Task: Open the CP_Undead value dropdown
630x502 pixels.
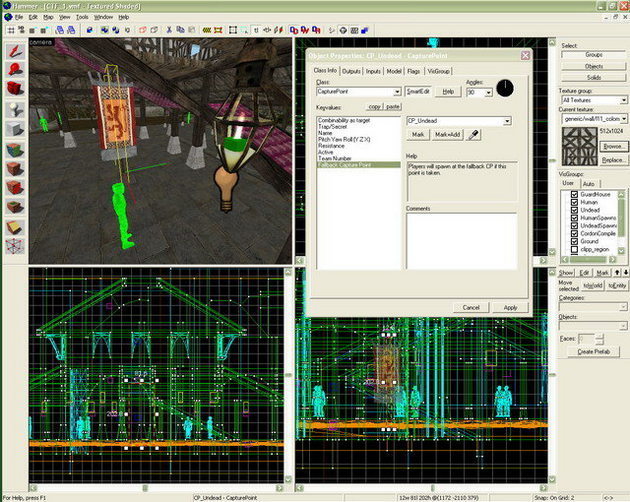Action: pyautogui.click(x=507, y=121)
